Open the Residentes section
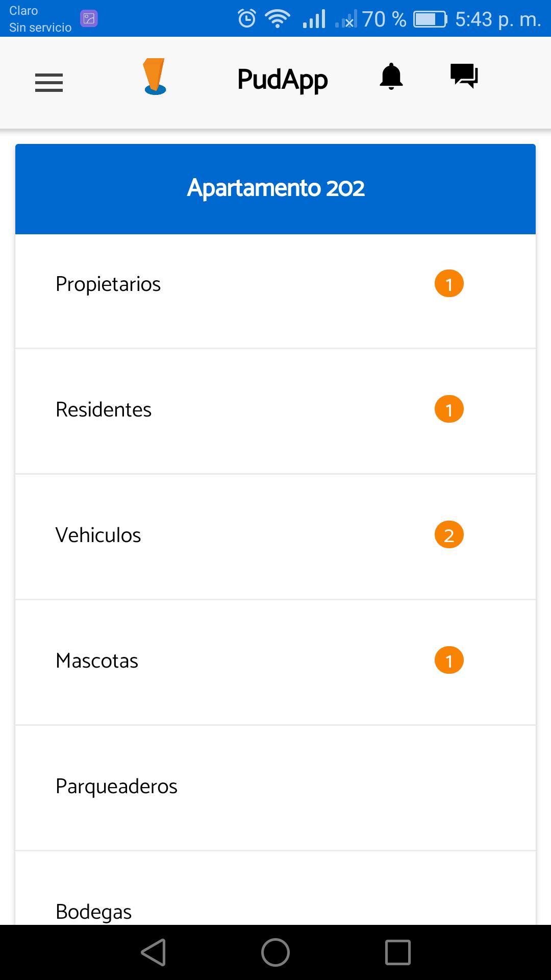This screenshot has height=980, width=551. coord(104,410)
